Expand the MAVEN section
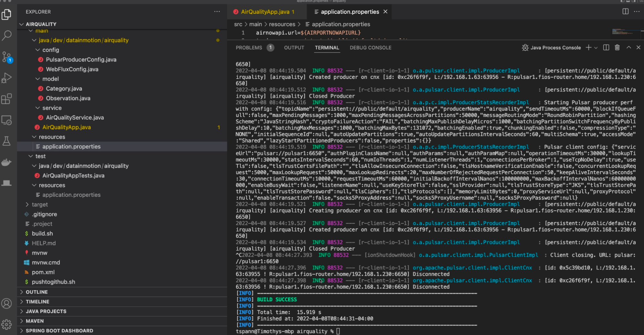 pyautogui.click(x=34, y=321)
